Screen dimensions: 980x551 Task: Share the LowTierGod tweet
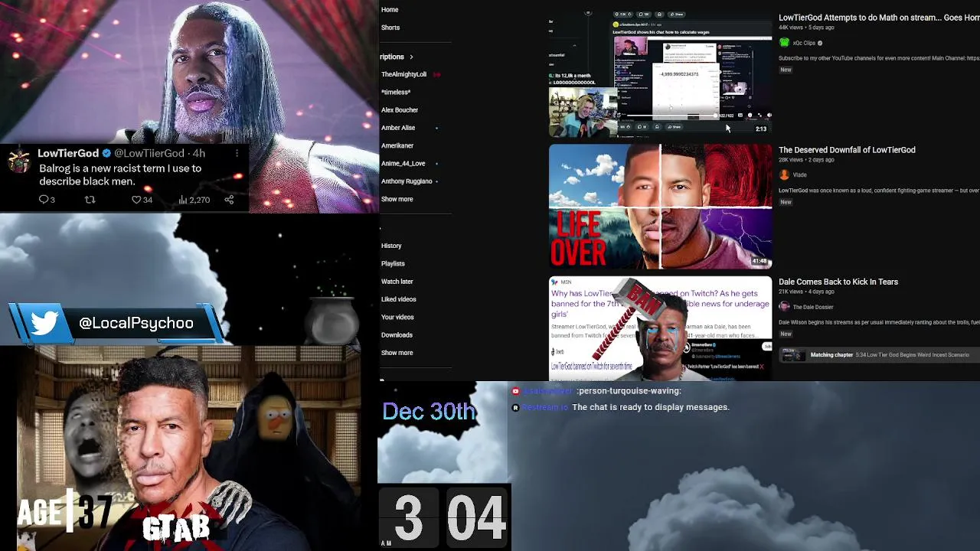click(229, 200)
